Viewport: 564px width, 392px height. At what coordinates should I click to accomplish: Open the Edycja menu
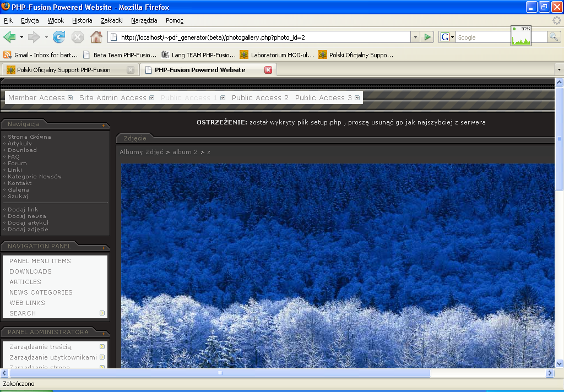click(30, 20)
